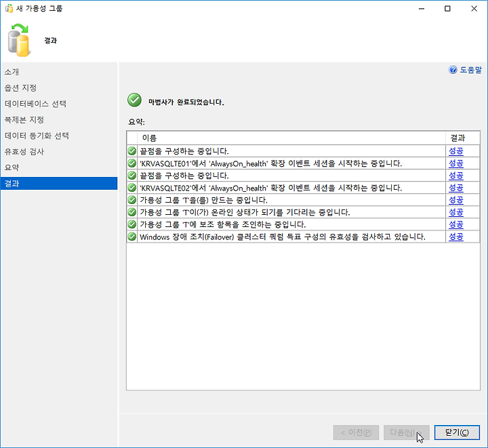Click green check icon for first 끝점을 구성하는 row

click(132, 151)
